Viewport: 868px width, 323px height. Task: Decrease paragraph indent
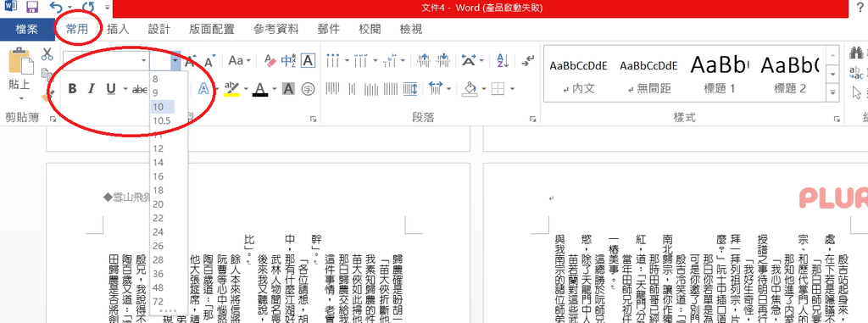[x=424, y=60]
